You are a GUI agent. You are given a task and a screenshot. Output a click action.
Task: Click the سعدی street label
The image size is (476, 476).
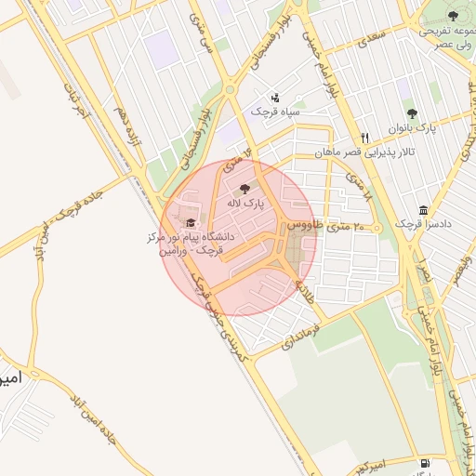(x=372, y=38)
